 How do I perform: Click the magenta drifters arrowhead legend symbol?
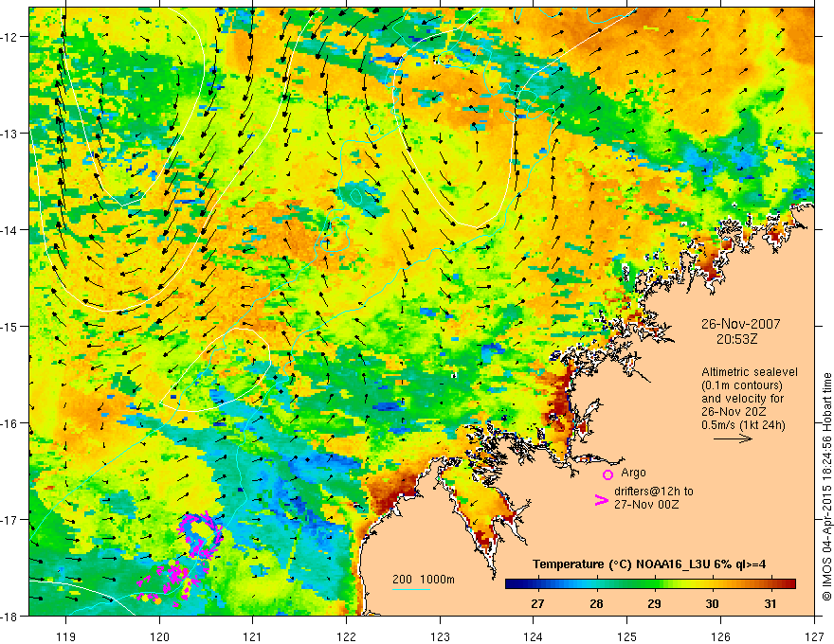tap(601, 500)
